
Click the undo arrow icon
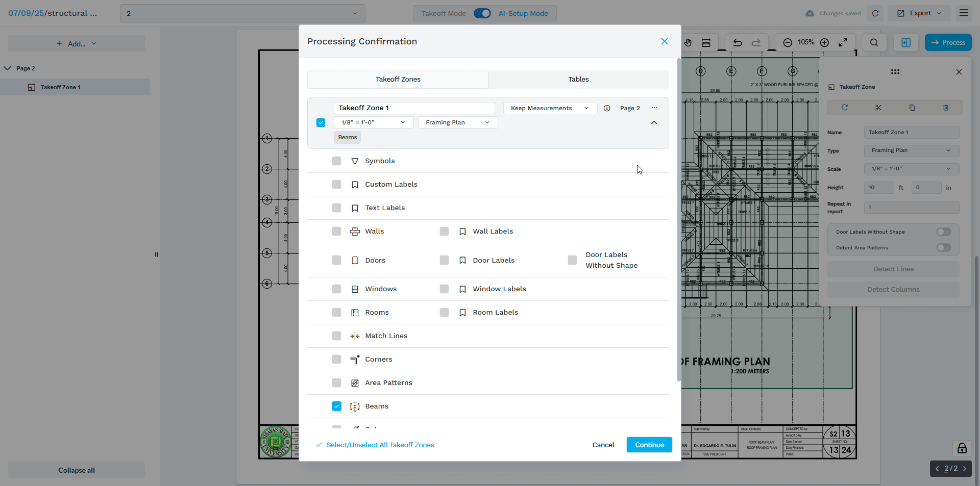pos(738,43)
